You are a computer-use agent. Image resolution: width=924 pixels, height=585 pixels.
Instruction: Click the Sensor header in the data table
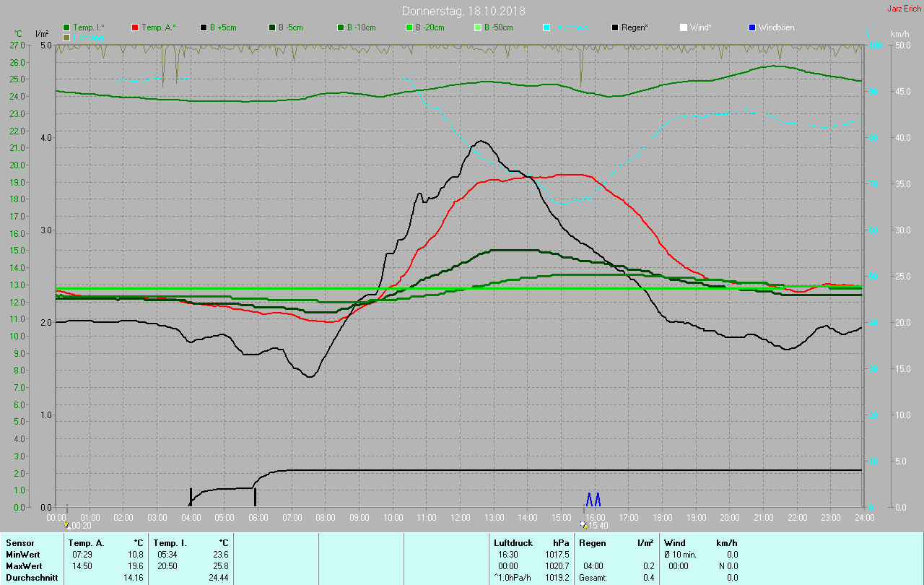(x=19, y=543)
